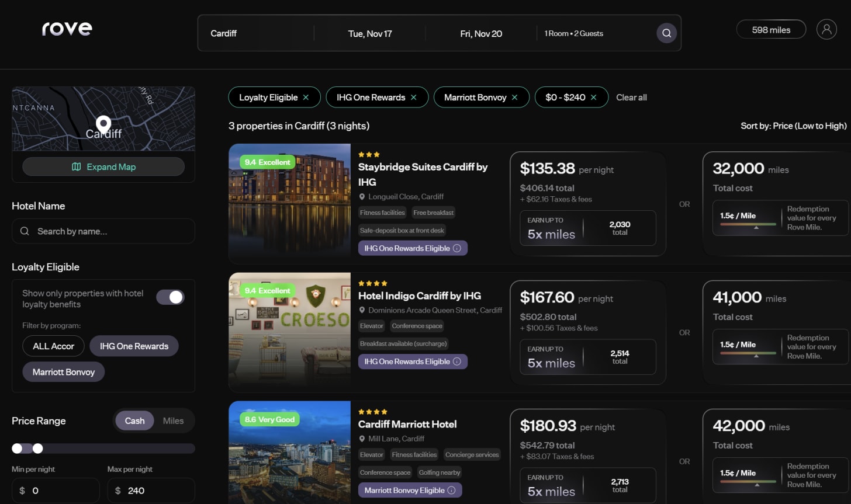Click the magnifier icon in Hotel Name search
Screen dimensions: 851x504
coord(25,231)
